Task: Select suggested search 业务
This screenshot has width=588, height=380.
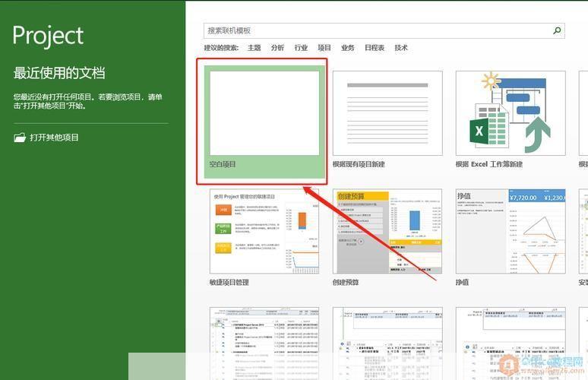Action: tap(348, 48)
